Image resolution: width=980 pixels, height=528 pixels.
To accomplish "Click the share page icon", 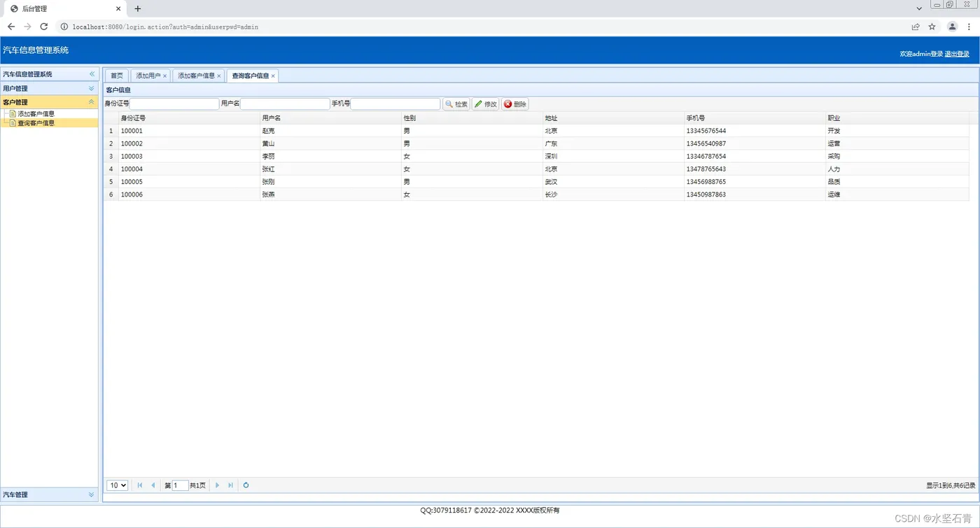I will (x=916, y=27).
